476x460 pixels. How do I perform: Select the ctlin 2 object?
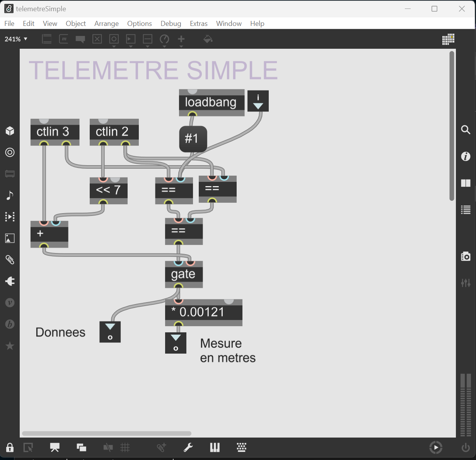(114, 132)
